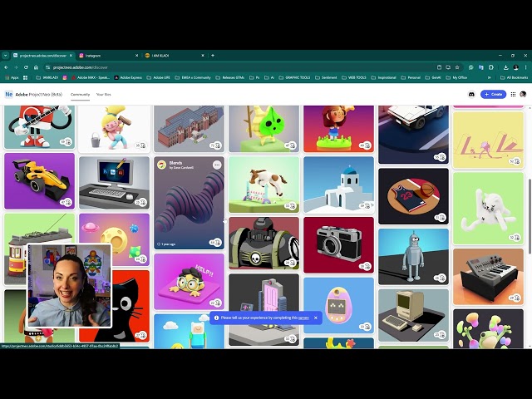Open the Adobe Express bookmark

click(128, 77)
